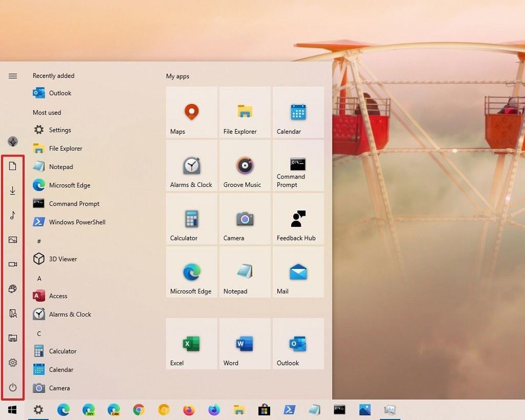The height and width of the screenshot is (420, 525).
Task: Open the Downloads shortcut in the Start sidebar
Action: (x=13, y=191)
